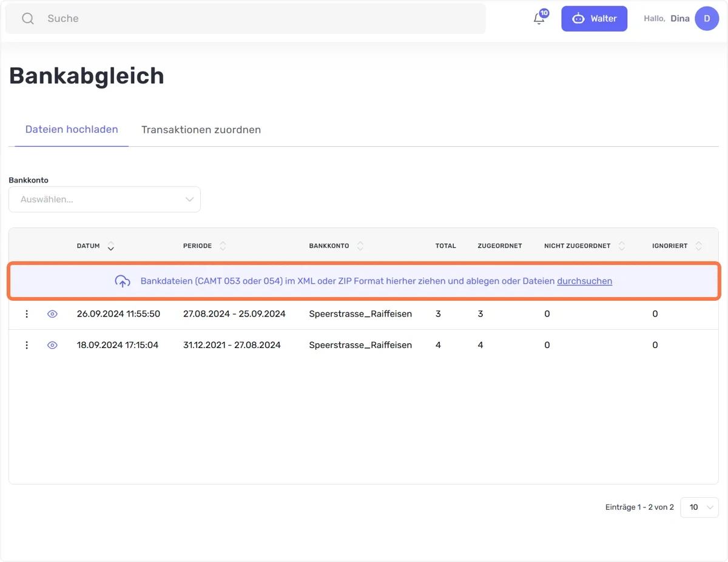Open Dina's user avatar menu

coord(707,19)
